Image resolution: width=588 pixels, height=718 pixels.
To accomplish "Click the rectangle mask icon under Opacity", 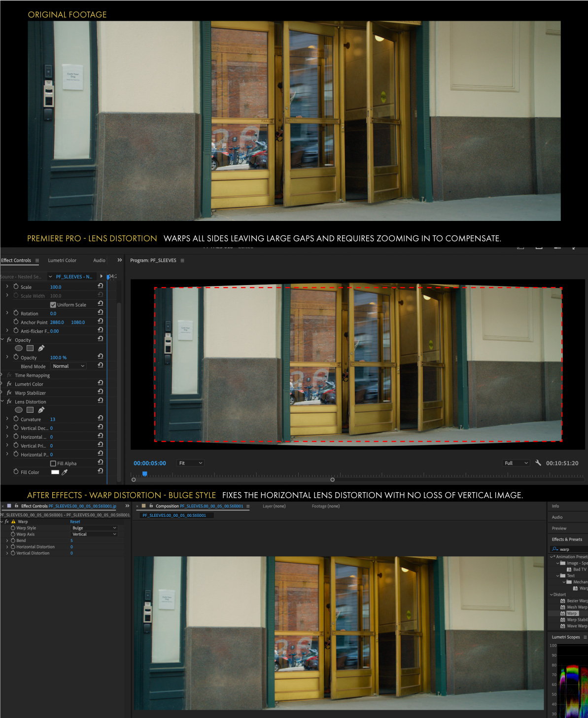I will 30,348.
